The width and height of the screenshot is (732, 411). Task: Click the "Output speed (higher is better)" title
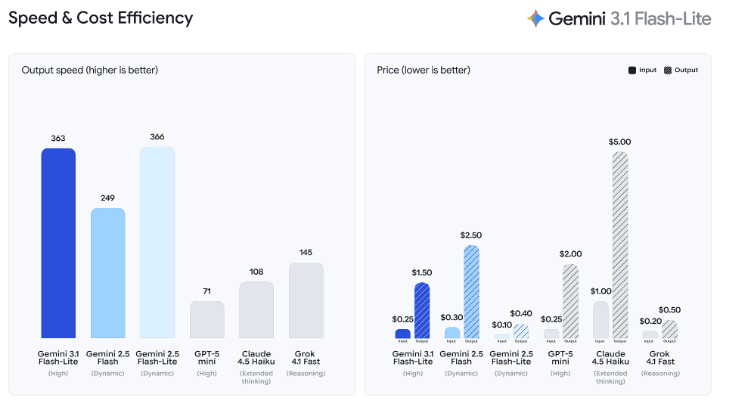[x=90, y=70]
